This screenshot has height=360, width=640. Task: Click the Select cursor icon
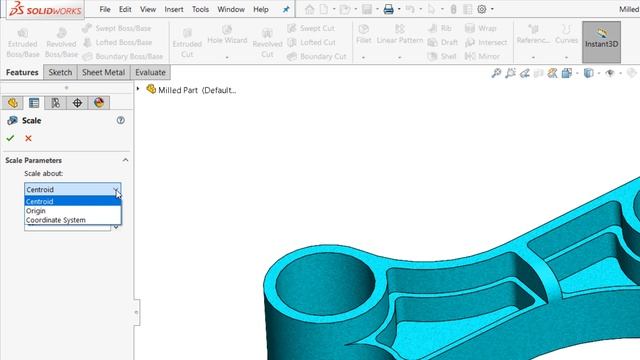tap(431, 9)
